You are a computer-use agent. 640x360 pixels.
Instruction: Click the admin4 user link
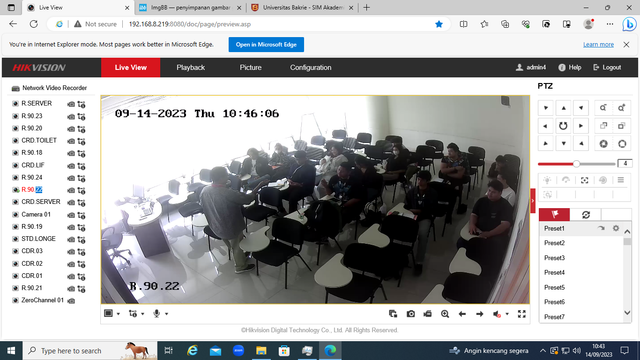531,67
